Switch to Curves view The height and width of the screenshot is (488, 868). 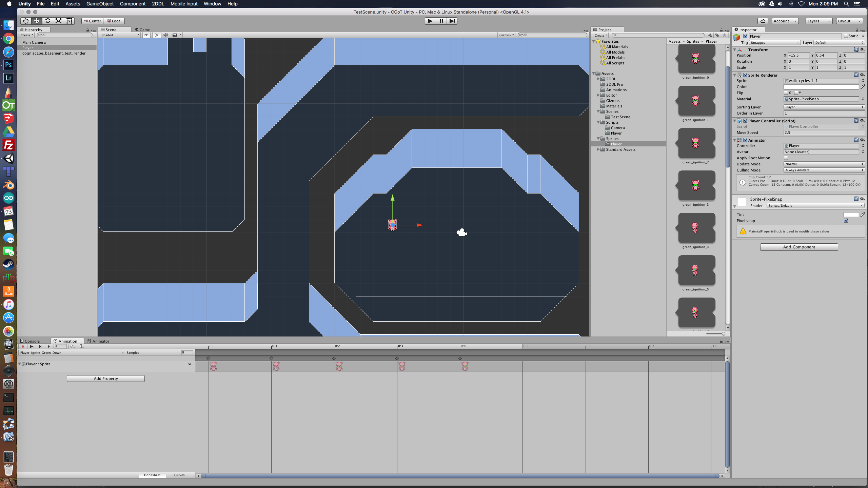click(x=179, y=475)
